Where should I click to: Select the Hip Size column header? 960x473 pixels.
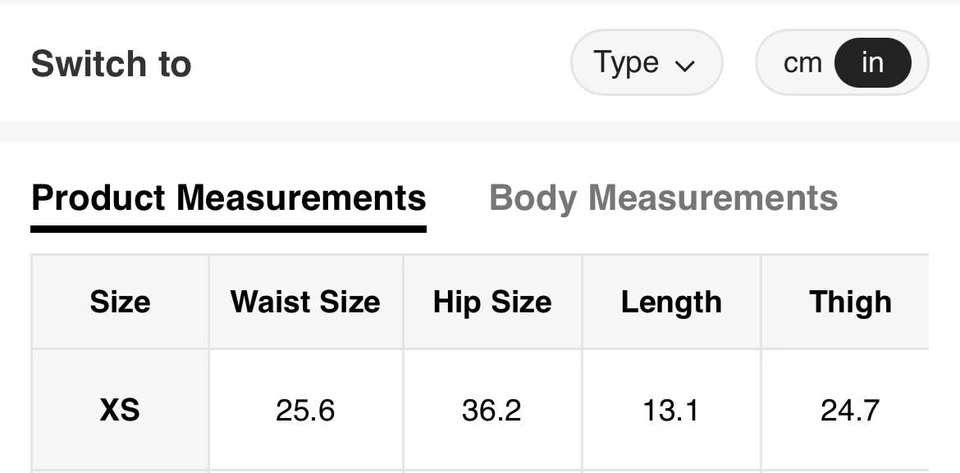click(x=492, y=301)
